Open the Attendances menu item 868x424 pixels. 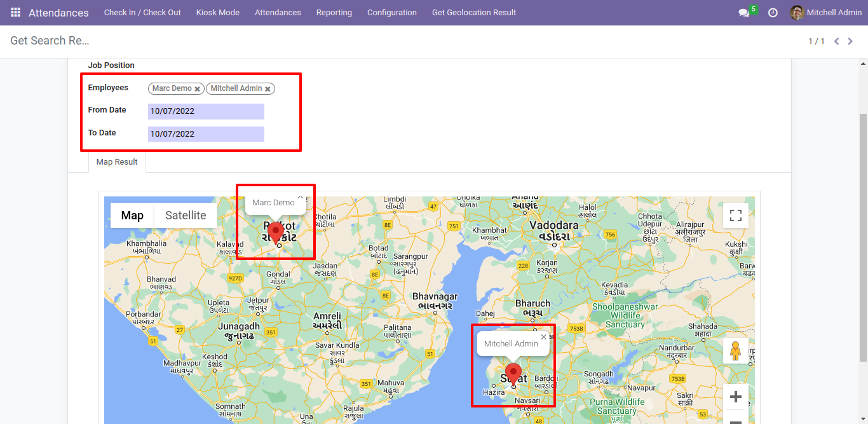tap(278, 13)
